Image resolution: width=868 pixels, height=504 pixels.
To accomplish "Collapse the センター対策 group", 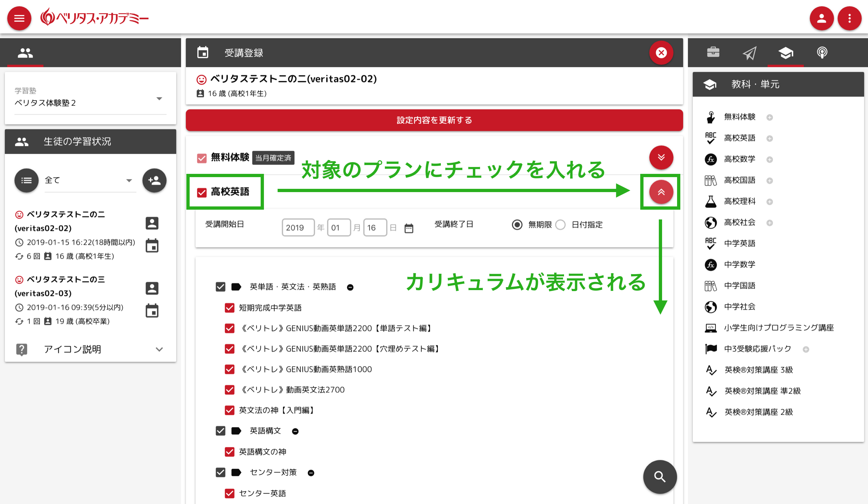I will 311,473.
